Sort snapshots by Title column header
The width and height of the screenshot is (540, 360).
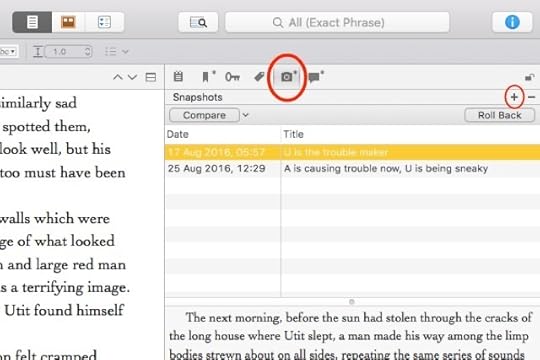click(x=411, y=134)
